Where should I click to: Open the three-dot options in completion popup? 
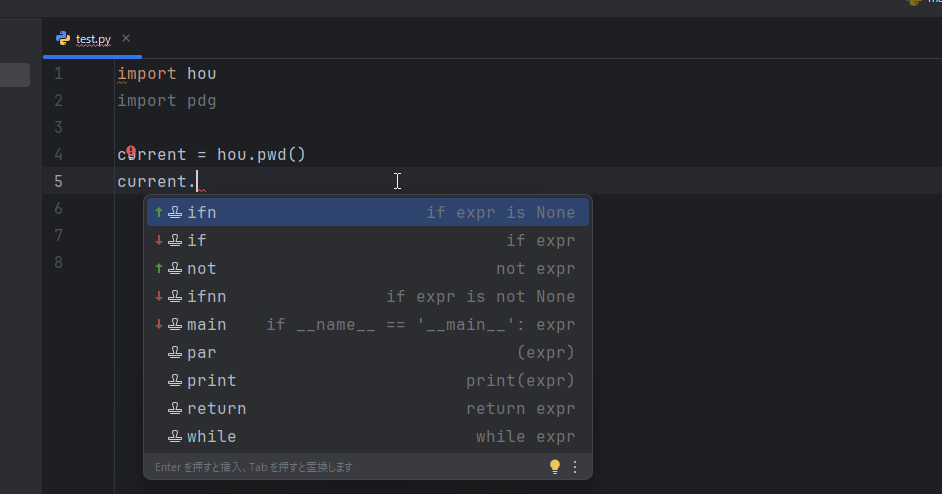(x=575, y=467)
